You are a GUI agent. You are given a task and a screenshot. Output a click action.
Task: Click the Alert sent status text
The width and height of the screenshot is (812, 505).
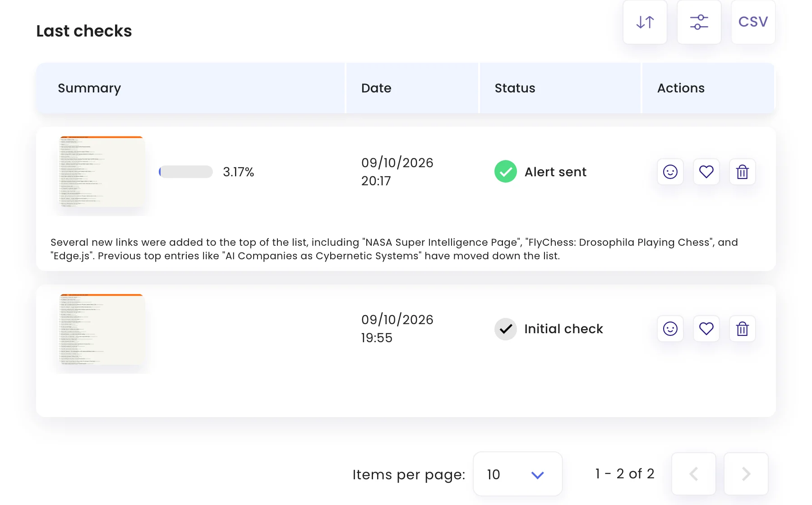[555, 172]
